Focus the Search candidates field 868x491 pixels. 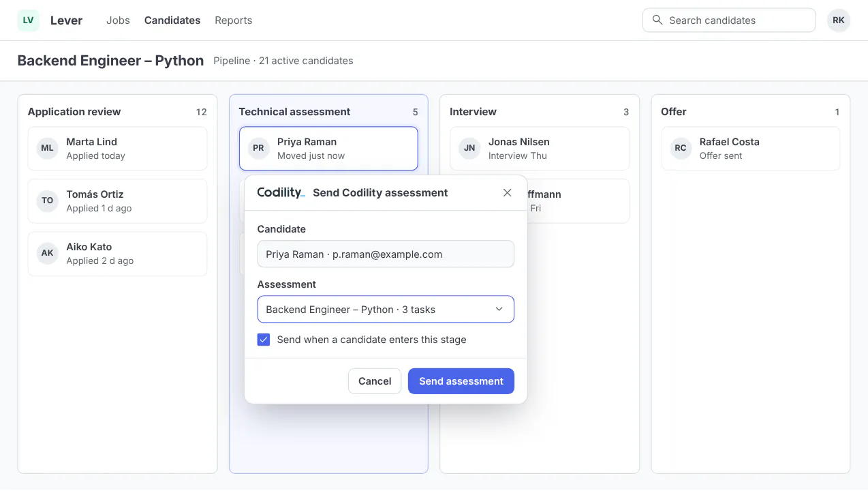(729, 20)
